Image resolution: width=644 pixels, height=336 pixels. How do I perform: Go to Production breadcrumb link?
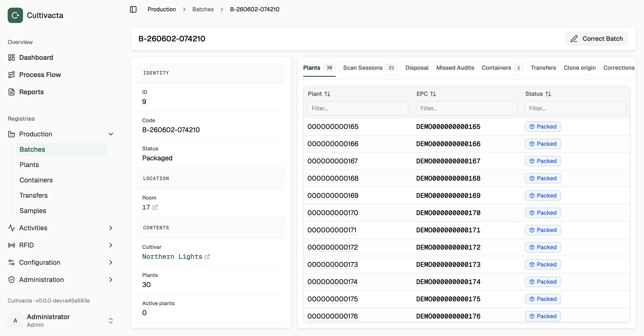162,9
